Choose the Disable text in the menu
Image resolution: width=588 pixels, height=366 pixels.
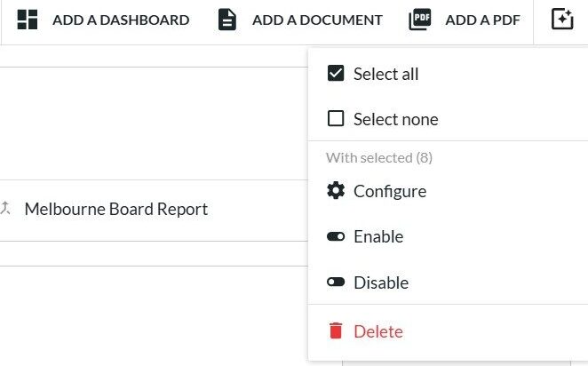pyautogui.click(x=381, y=282)
